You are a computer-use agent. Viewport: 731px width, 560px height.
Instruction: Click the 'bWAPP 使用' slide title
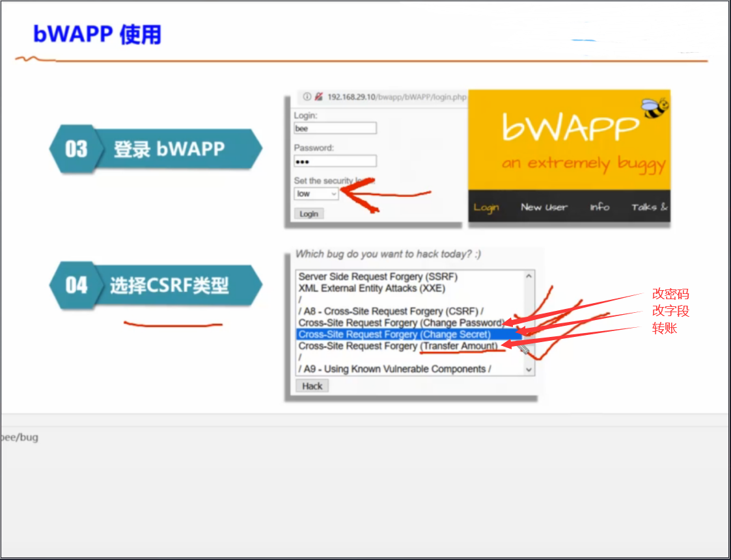click(97, 34)
